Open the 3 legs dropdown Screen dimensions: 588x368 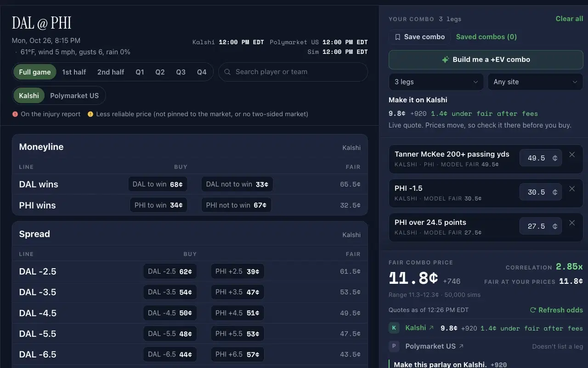436,82
